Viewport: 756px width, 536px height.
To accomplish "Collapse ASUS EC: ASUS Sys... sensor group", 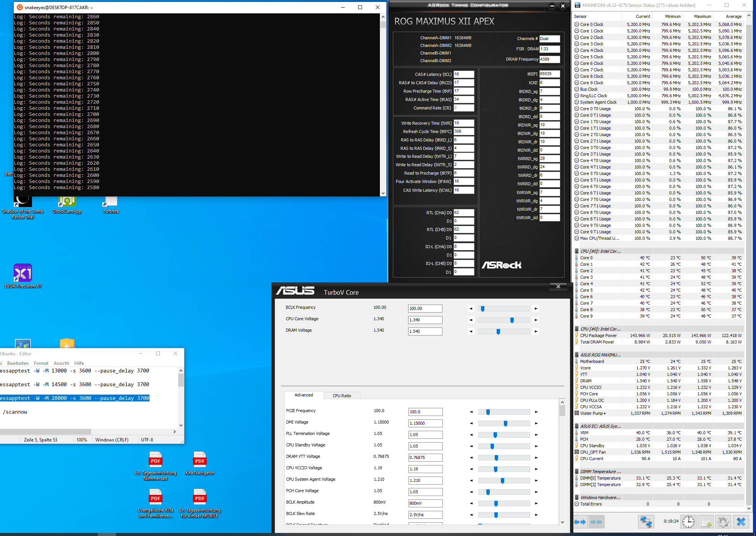I will click(x=601, y=426).
